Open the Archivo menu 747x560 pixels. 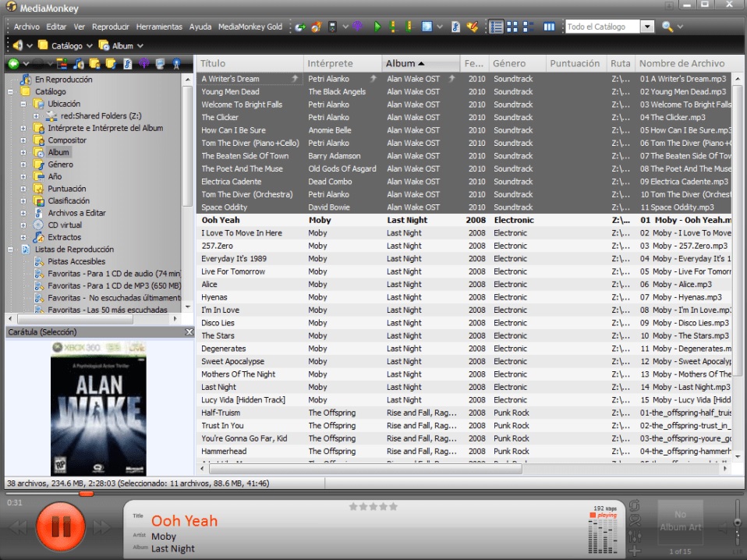[x=27, y=27]
